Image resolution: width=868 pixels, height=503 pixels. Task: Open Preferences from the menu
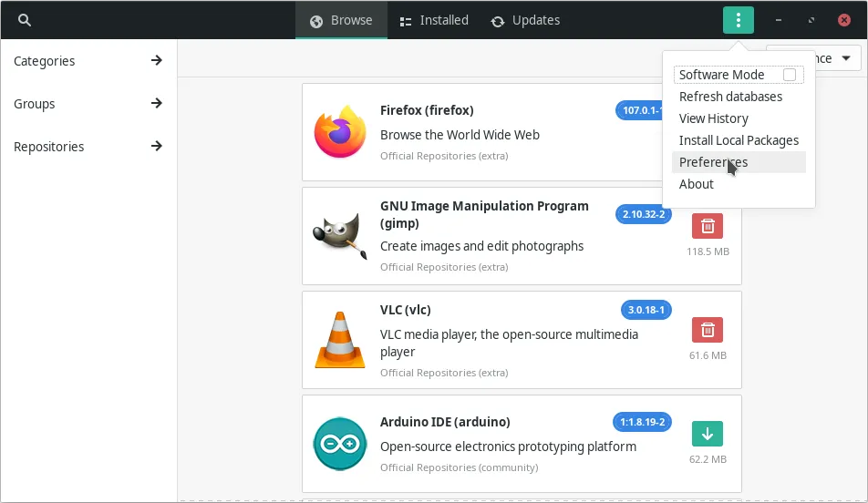tap(739, 162)
